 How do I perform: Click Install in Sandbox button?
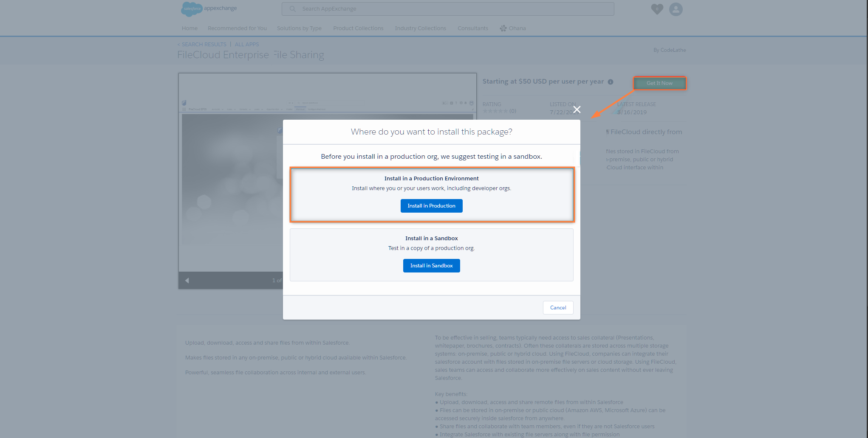point(431,266)
